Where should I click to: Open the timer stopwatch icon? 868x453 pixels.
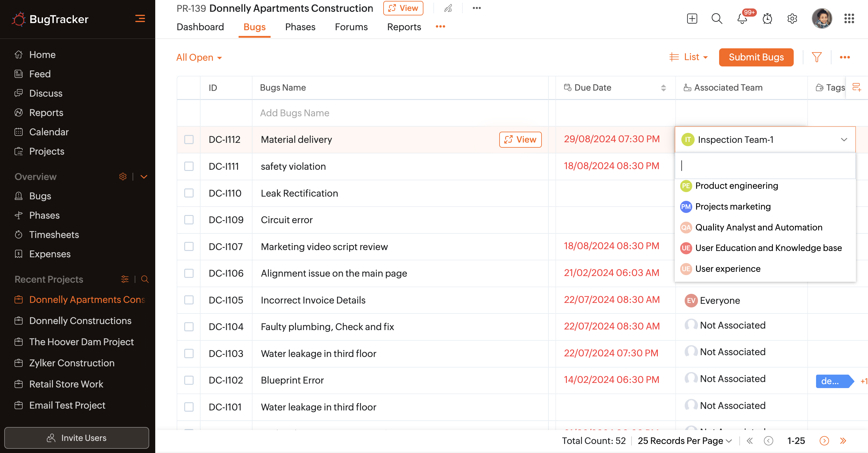pos(767,18)
